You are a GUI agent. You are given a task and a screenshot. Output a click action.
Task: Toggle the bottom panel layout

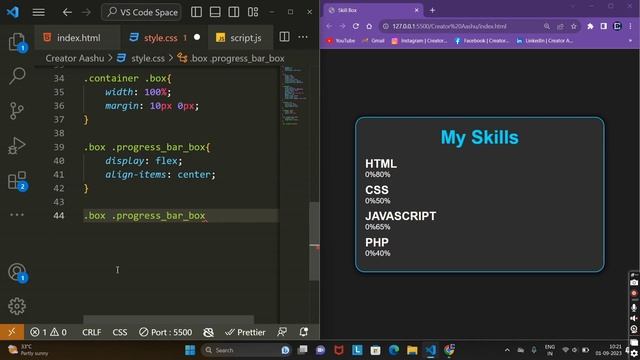[215, 12]
